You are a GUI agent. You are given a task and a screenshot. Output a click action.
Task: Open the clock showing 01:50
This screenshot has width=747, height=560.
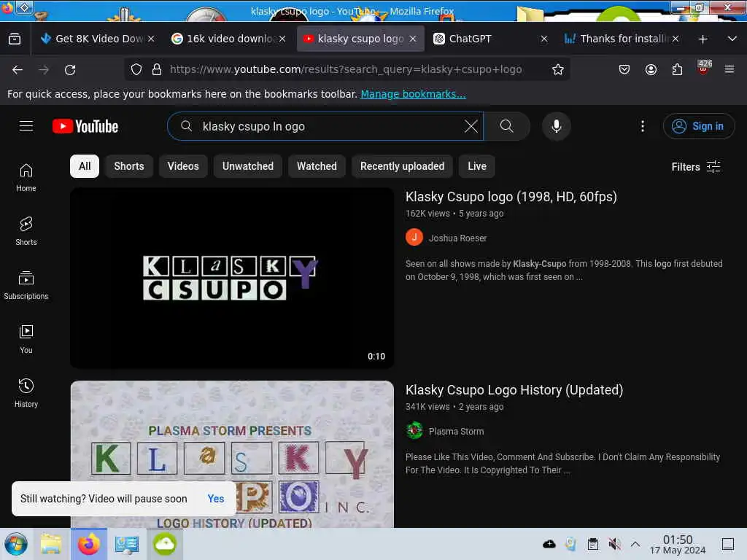point(678,544)
